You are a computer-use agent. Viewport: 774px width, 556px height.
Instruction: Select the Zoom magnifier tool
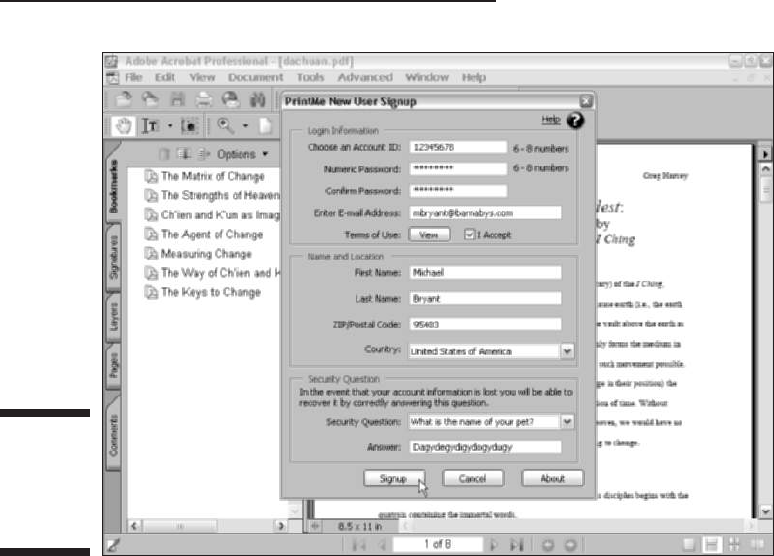click(x=225, y=125)
